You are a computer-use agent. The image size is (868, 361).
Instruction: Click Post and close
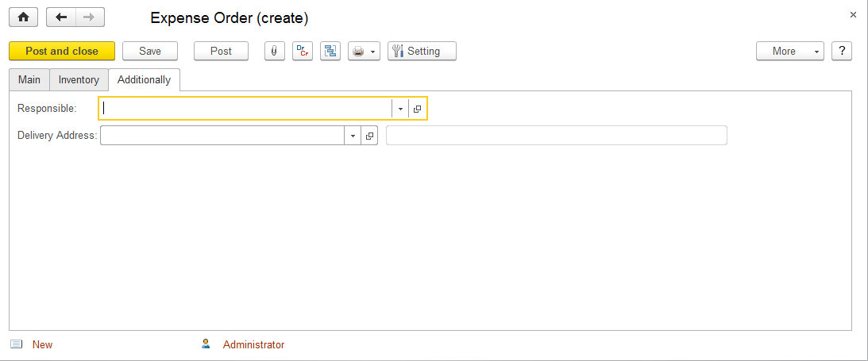pyautogui.click(x=62, y=51)
